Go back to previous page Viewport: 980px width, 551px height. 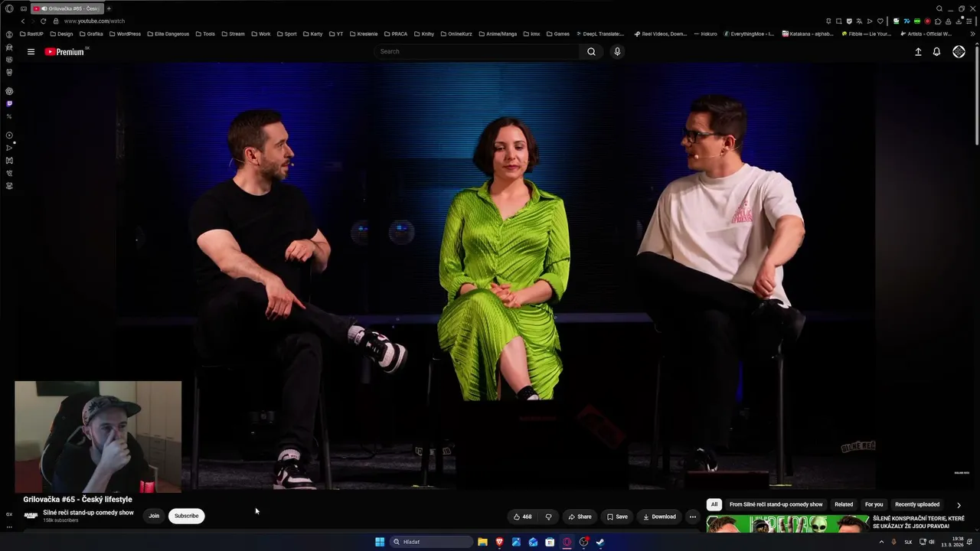23,21
